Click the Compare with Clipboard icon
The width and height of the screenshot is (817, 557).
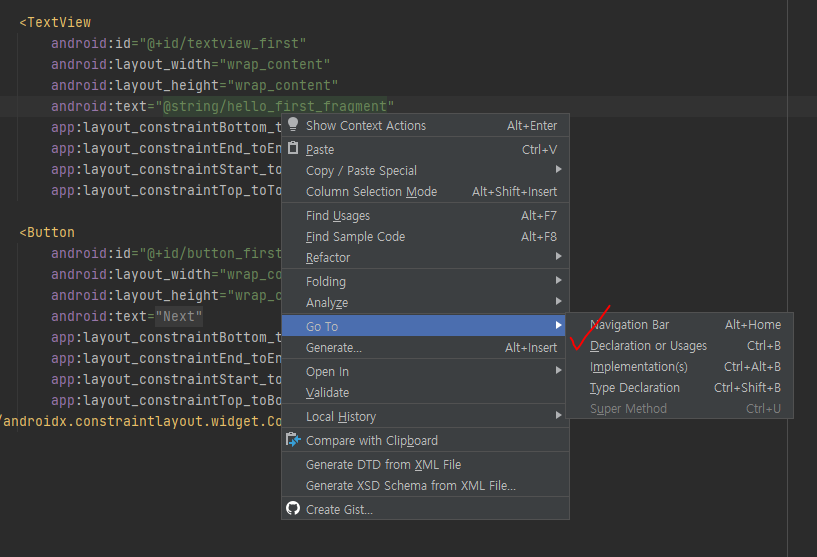pyautogui.click(x=293, y=440)
